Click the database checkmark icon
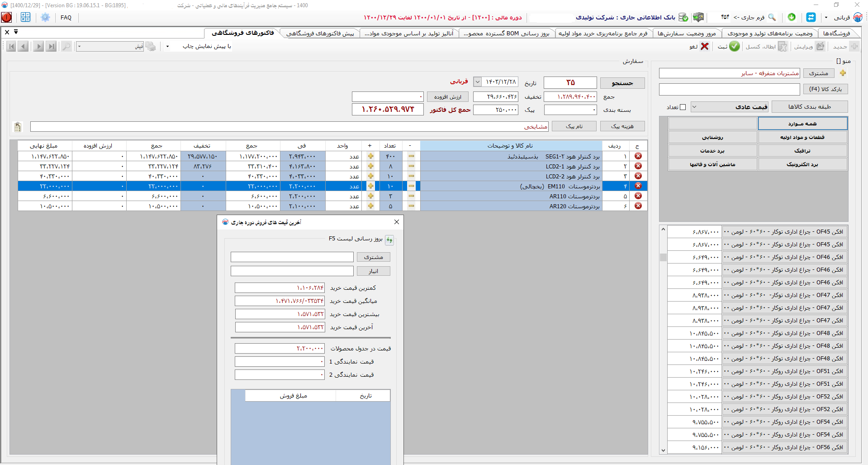 pos(683,17)
